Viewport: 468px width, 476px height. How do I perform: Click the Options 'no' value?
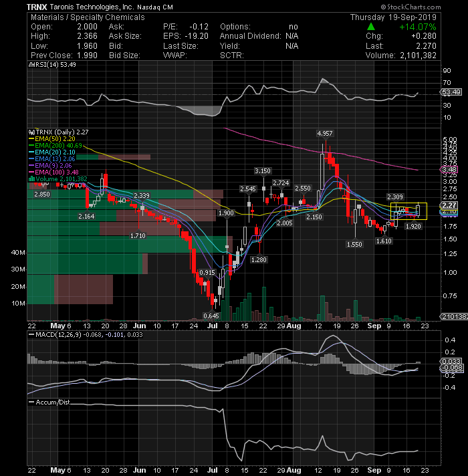(294, 27)
